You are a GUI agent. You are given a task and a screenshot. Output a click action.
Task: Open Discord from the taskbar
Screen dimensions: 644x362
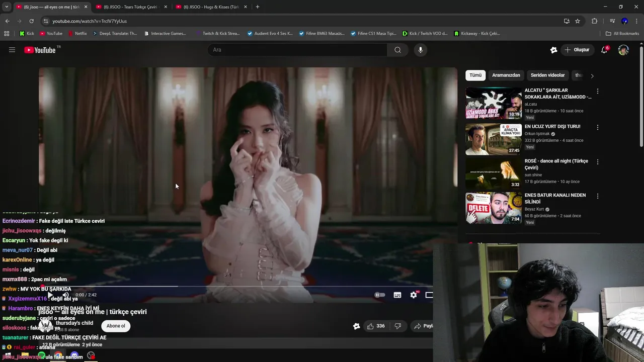74,355
